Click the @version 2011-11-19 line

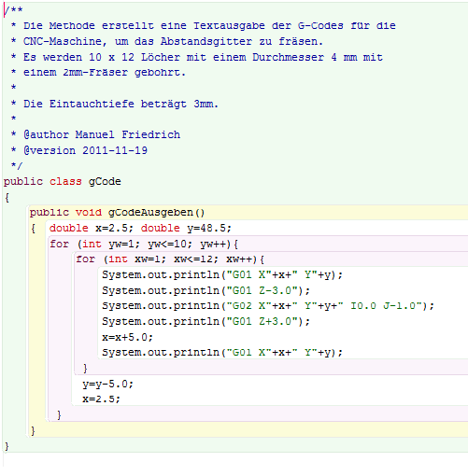click(x=85, y=150)
